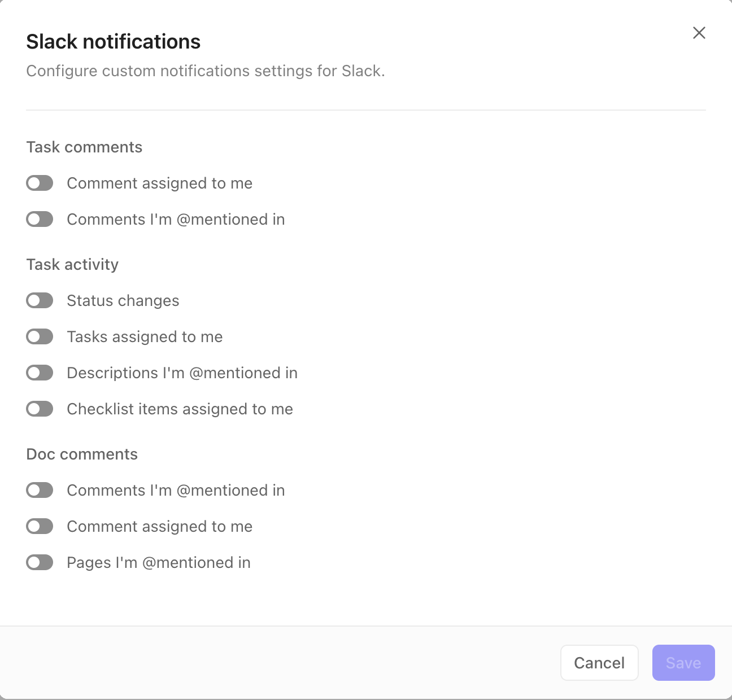Toggle Task comments 'Comments I'm @mentioned in' switch

point(40,219)
